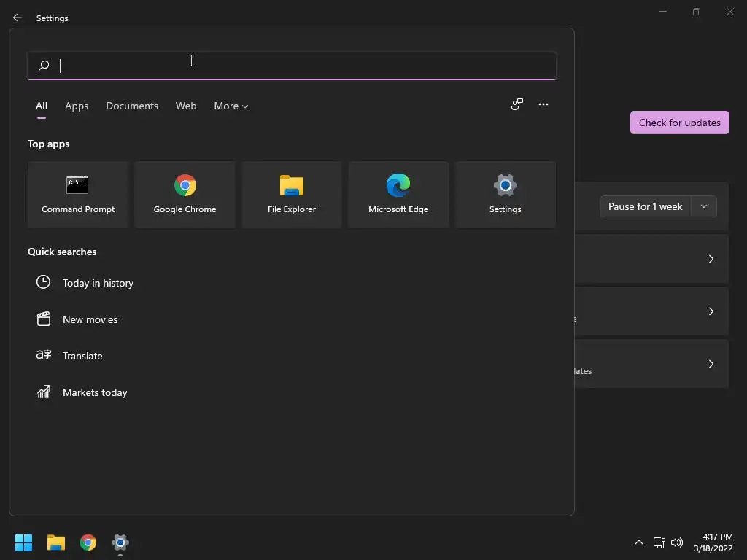Click the clapperboard icon for New movies

(43, 319)
